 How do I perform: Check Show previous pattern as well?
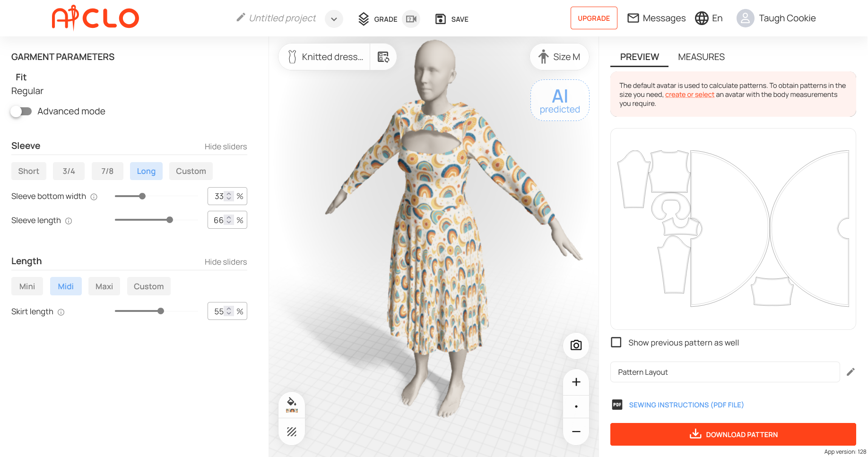616,342
